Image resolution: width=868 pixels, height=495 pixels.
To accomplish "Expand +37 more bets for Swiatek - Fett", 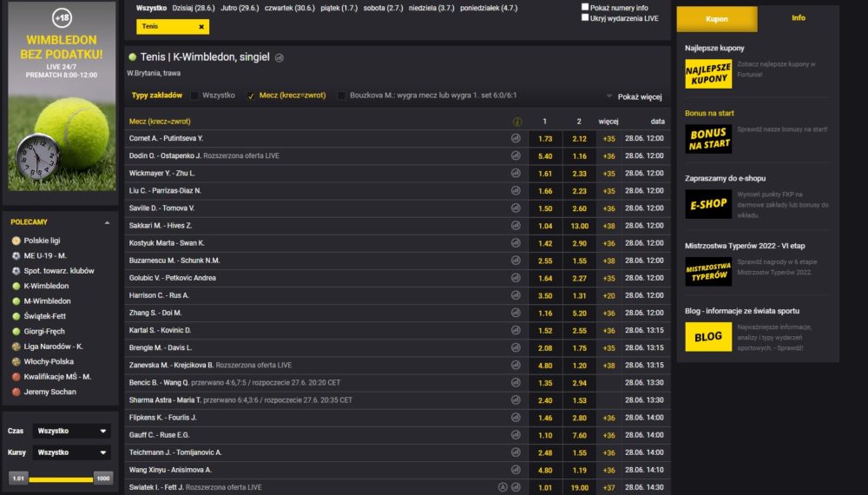I will [x=609, y=488].
